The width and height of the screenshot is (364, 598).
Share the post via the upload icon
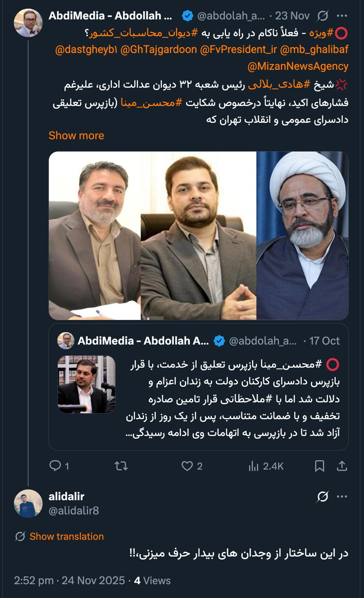[342, 465]
